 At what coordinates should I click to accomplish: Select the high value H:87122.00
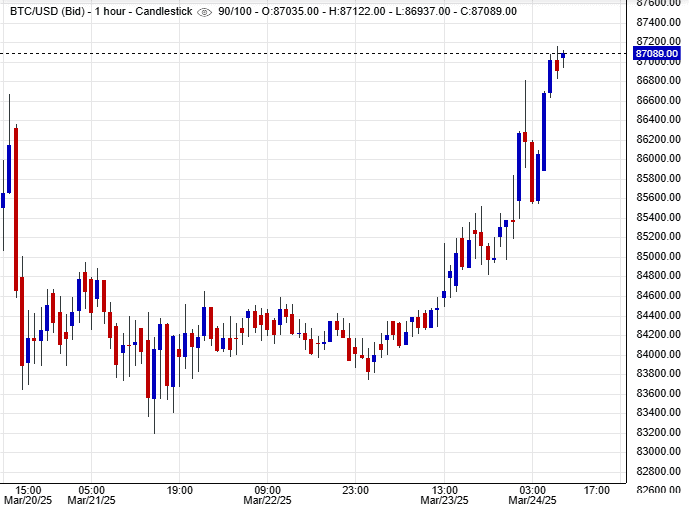coord(372,11)
